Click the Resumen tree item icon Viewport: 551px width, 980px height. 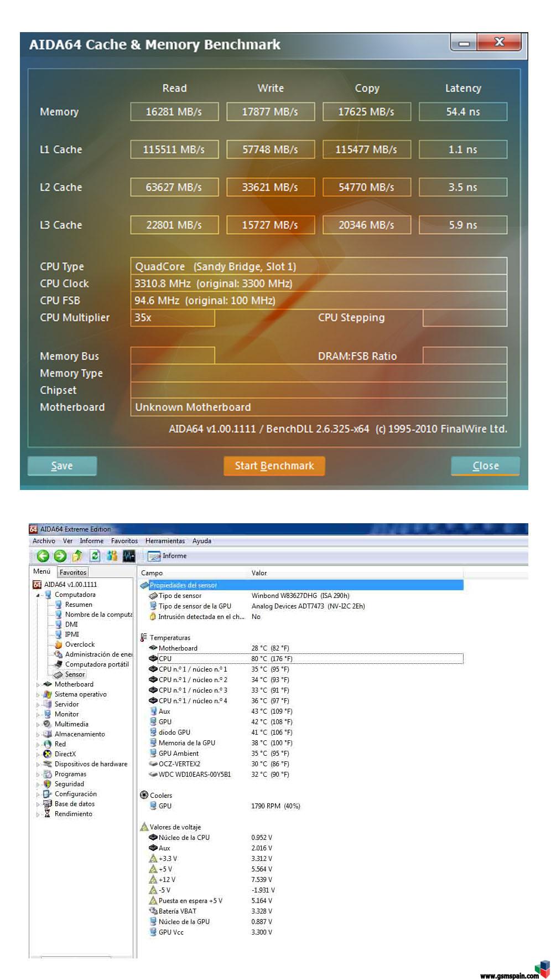pyautogui.click(x=58, y=605)
